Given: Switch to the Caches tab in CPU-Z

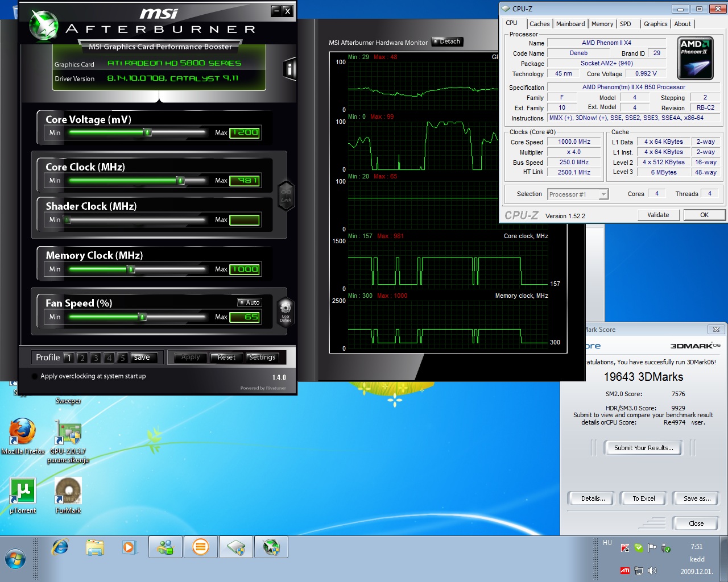Looking at the screenshot, I should click(x=539, y=24).
